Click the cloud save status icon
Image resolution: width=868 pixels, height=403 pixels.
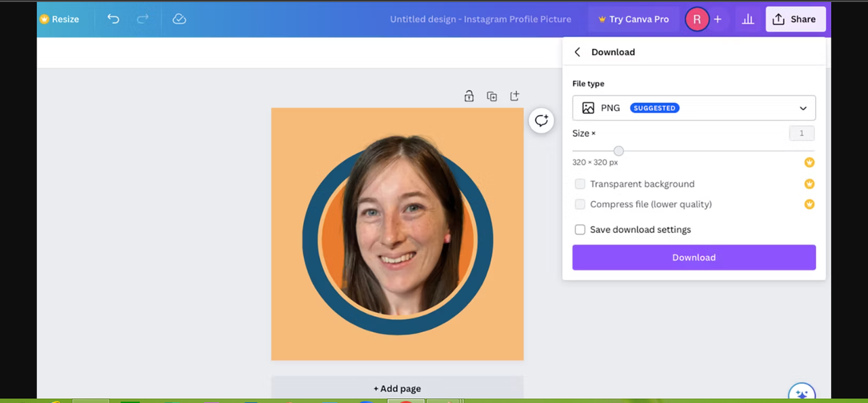[179, 19]
